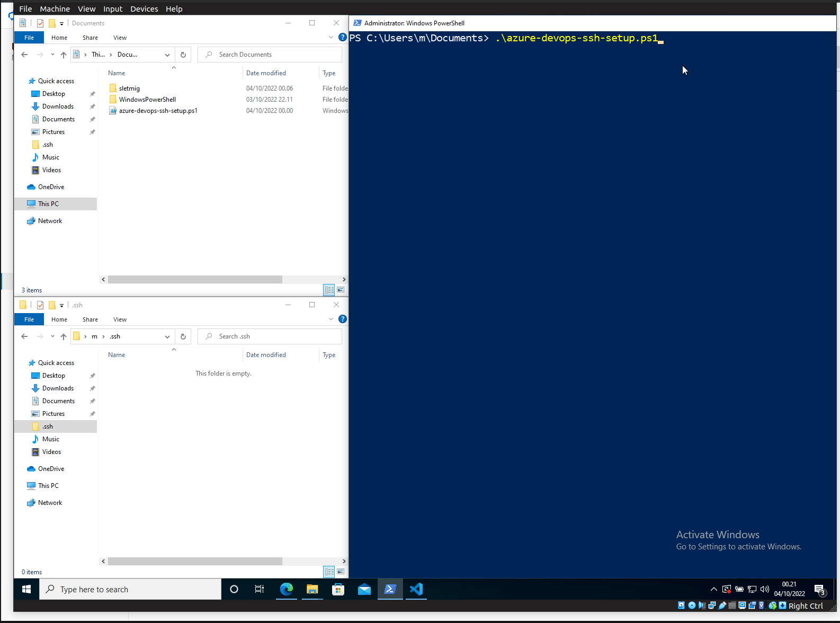Switch .ssh window to large icons view
Image resolution: width=840 pixels, height=623 pixels.
pos(341,572)
